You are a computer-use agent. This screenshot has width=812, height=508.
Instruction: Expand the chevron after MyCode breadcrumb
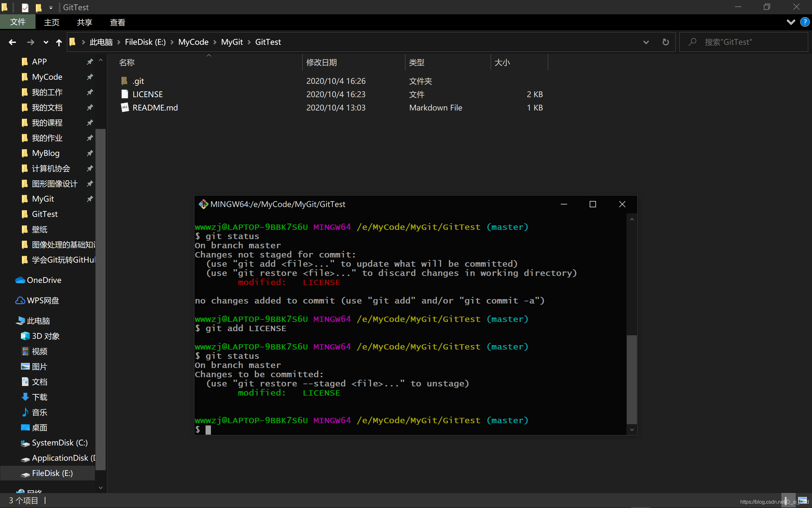(x=215, y=42)
